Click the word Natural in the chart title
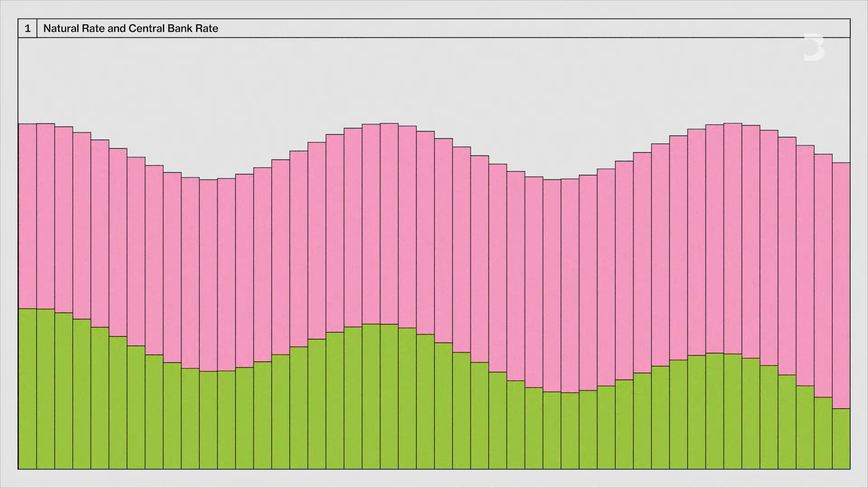 62,28
